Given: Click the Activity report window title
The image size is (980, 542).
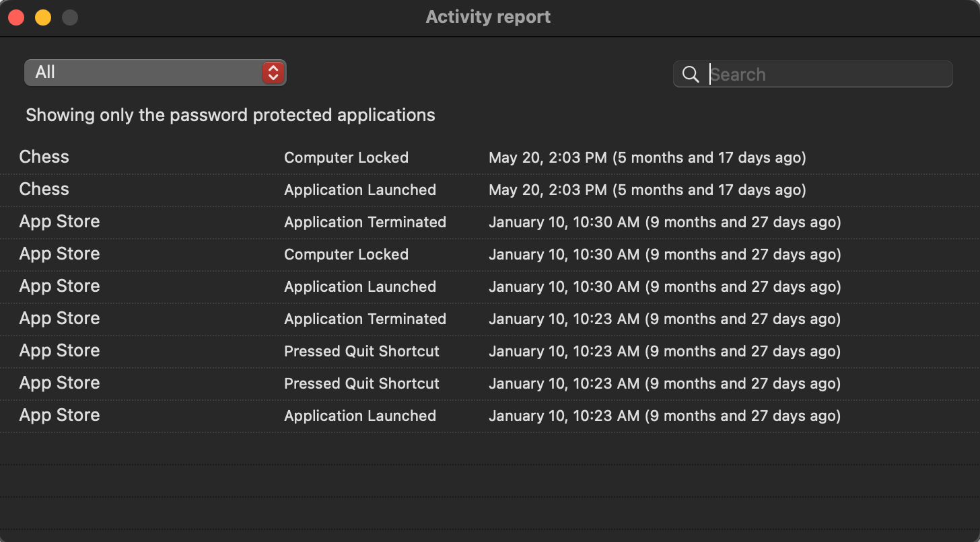Looking at the screenshot, I should pos(488,17).
